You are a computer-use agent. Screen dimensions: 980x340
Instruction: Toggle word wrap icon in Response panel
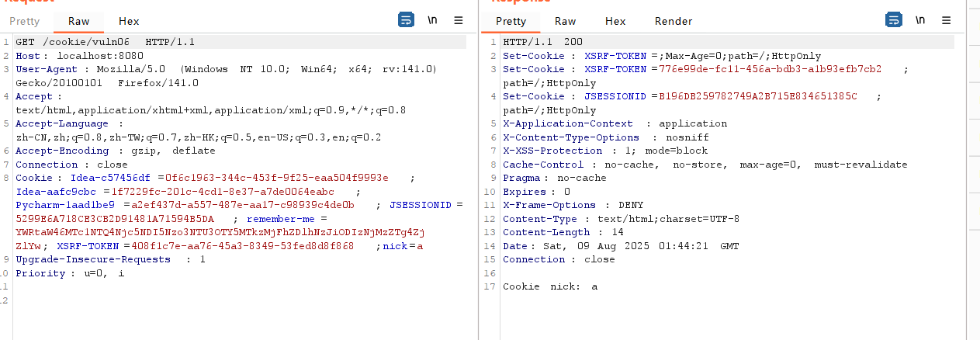(x=894, y=20)
